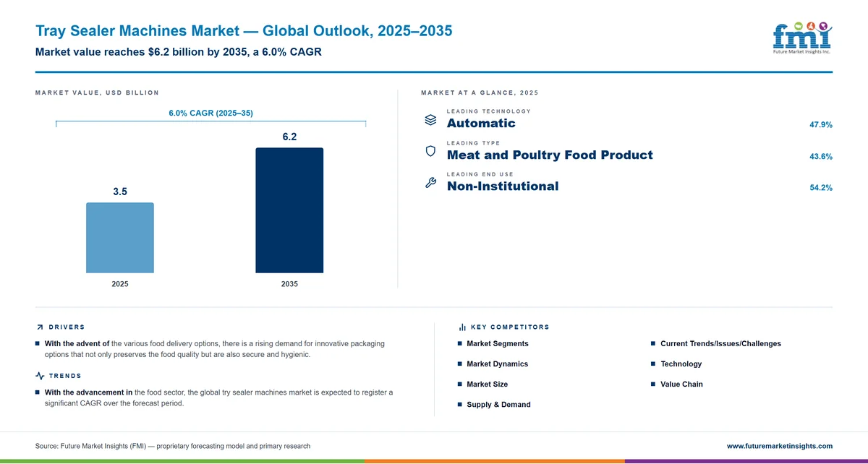Click 'Market Segments' in Key Competitors list
This screenshot has height=464, width=868.
(x=498, y=343)
